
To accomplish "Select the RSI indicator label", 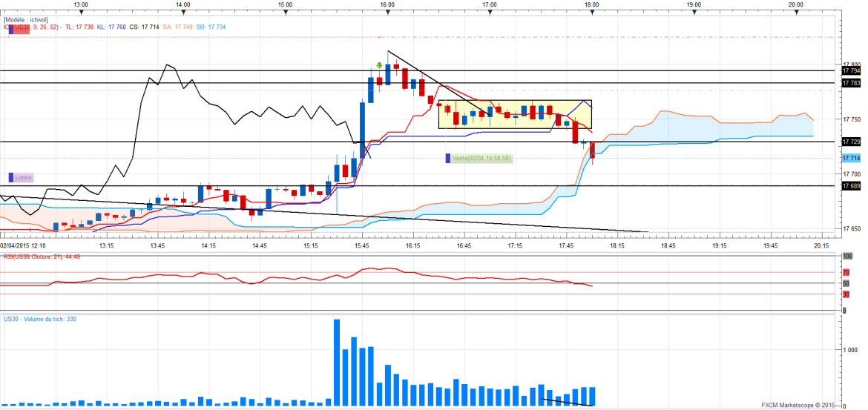I will pyautogui.click(x=40, y=257).
